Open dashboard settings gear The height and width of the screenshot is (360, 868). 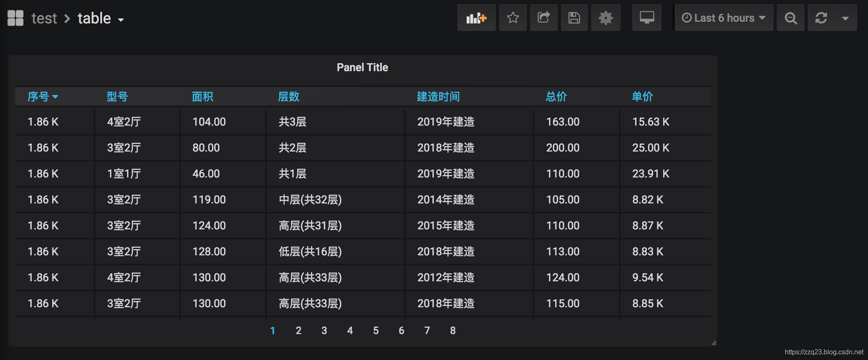[605, 18]
